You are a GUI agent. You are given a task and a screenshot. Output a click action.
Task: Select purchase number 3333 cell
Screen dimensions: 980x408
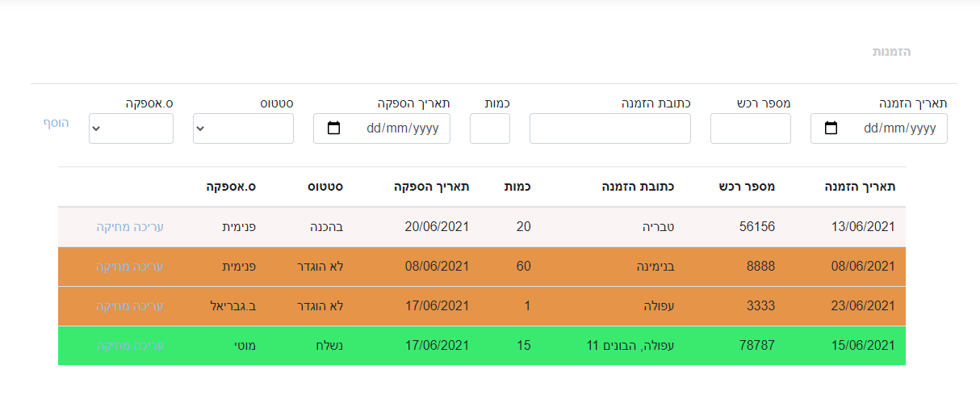click(x=760, y=306)
